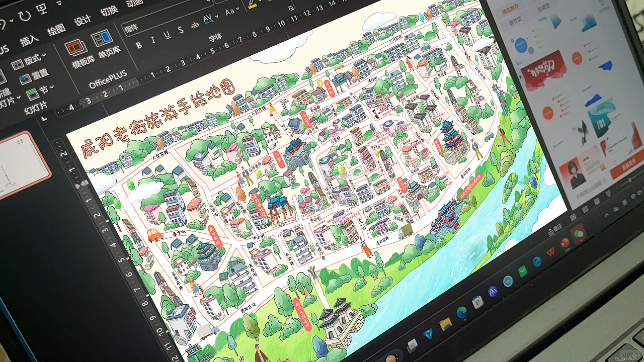Viewport: 644px width, 362px height.
Task: Open the 切换 Transitions tab
Action: (109, 11)
